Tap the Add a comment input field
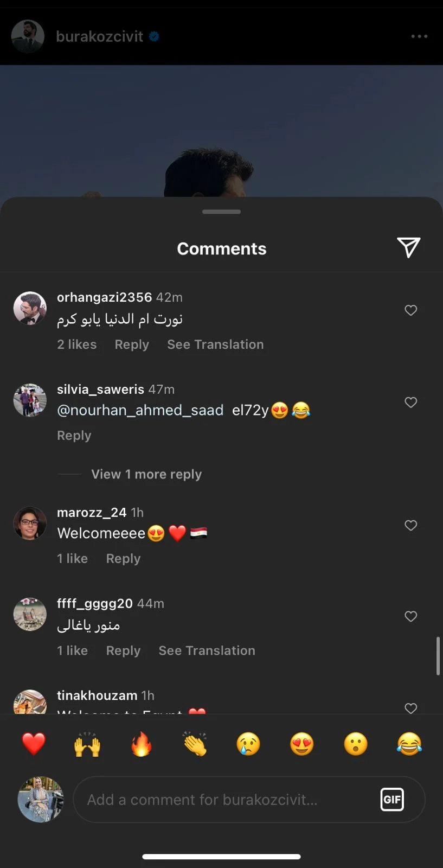Viewport: 443px width, 868px height. point(249,800)
